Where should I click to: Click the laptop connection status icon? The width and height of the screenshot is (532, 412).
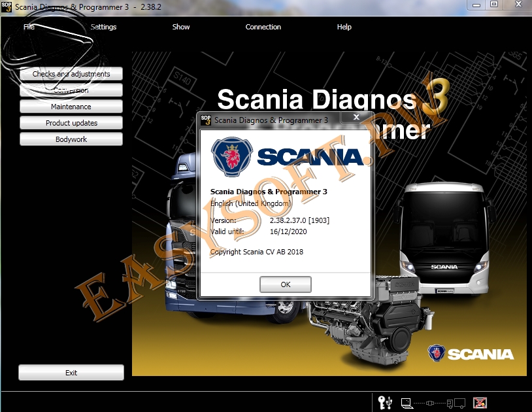(x=407, y=403)
